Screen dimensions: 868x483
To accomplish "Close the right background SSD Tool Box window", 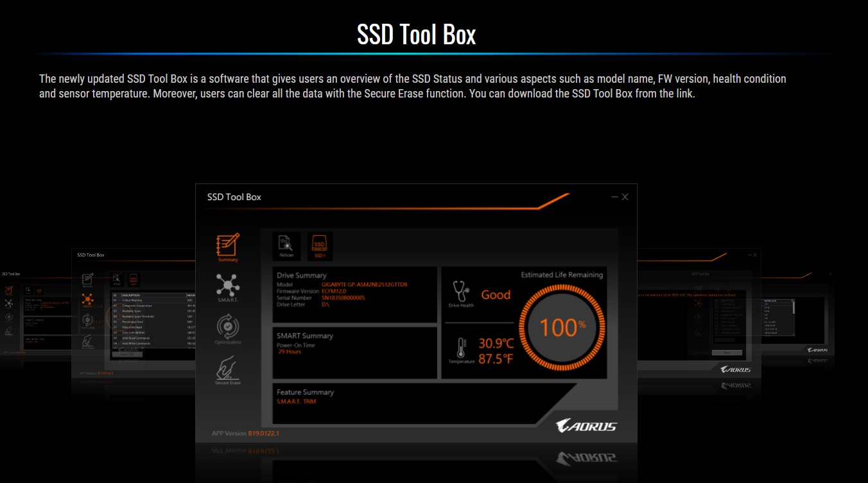I will (x=755, y=255).
